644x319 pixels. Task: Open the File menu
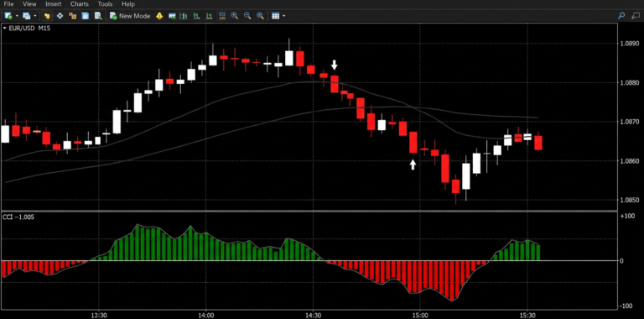point(8,4)
